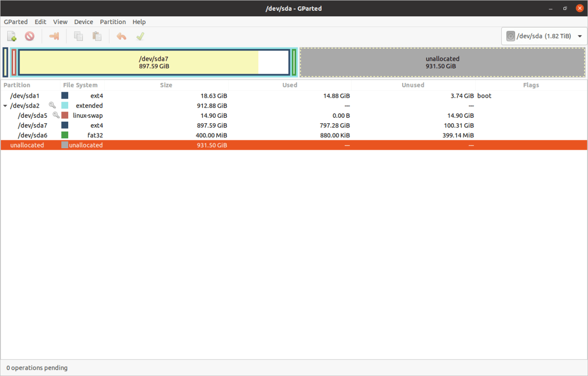Click the 797.28 GiB used value
Viewport: 588px width, 376px height.
(335, 125)
